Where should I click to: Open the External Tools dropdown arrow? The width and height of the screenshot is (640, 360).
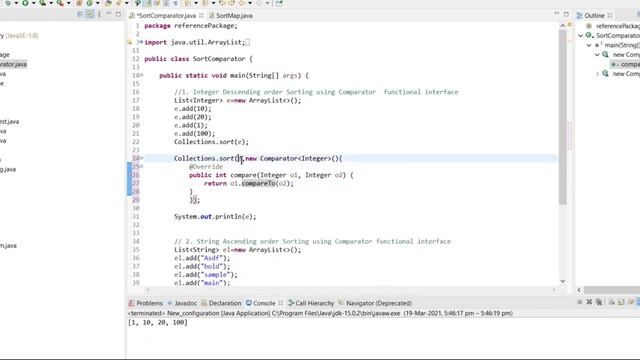coord(69,3)
